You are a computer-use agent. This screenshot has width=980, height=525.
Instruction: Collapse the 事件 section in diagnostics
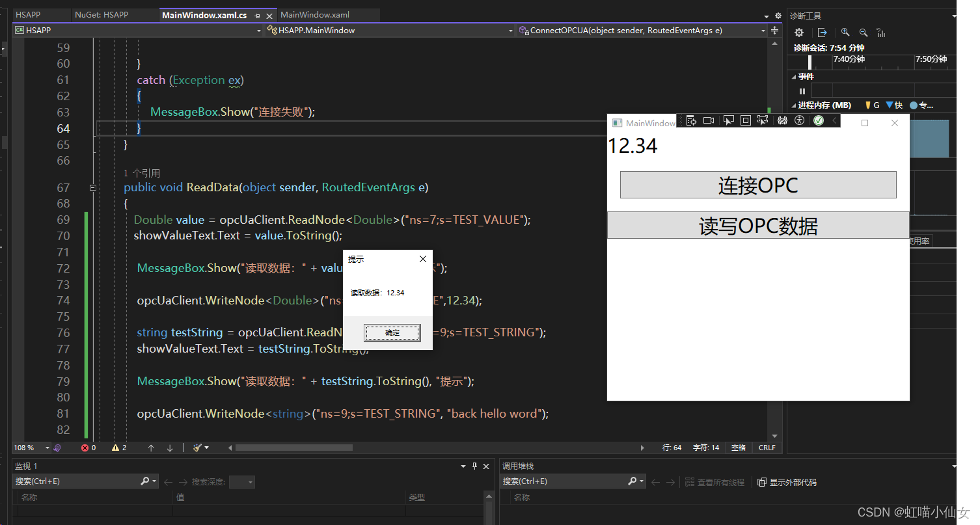pos(794,77)
